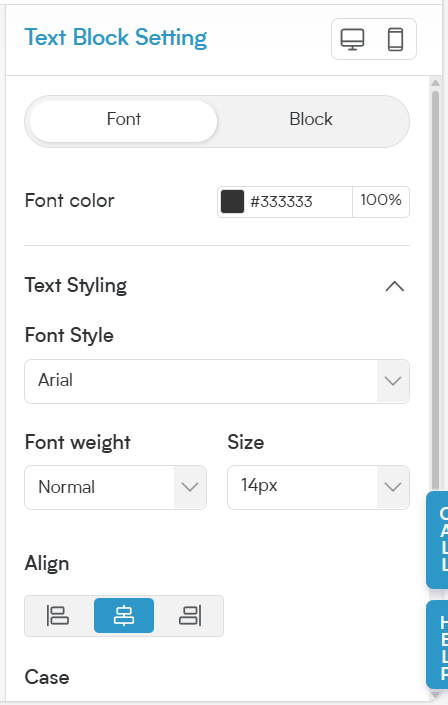Open Font weight Normal dropdown
Image resolution: width=448 pixels, height=705 pixels.
tap(116, 487)
